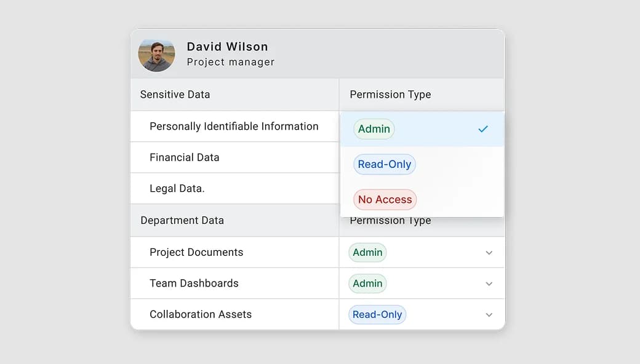Click the checkmark next to Admin option
The width and height of the screenshot is (640, 364).
pos(483,129)
